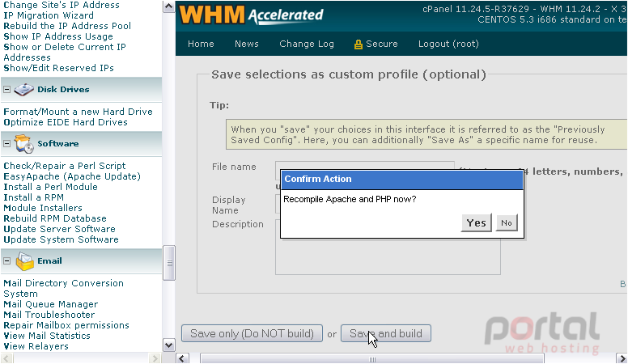Click main pane scroll left arrow
The height and width of the screenshot is (364, 628).
click(182, 358)
